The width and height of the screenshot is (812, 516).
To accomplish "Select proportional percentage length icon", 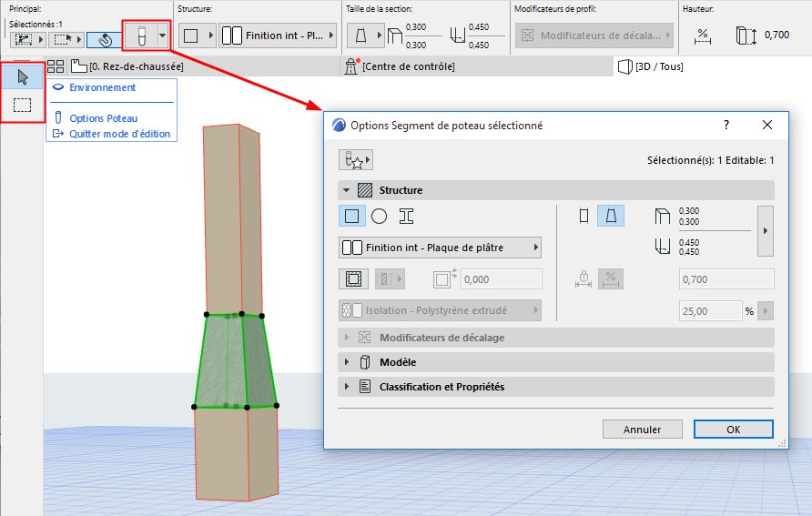I will pos(611,279).
